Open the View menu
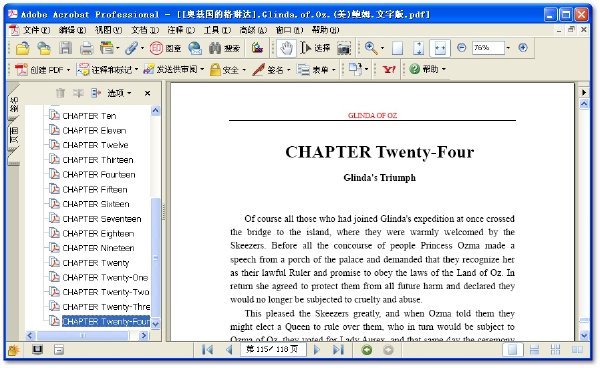This screenshot has width=600, height=368. click(108, 30)
